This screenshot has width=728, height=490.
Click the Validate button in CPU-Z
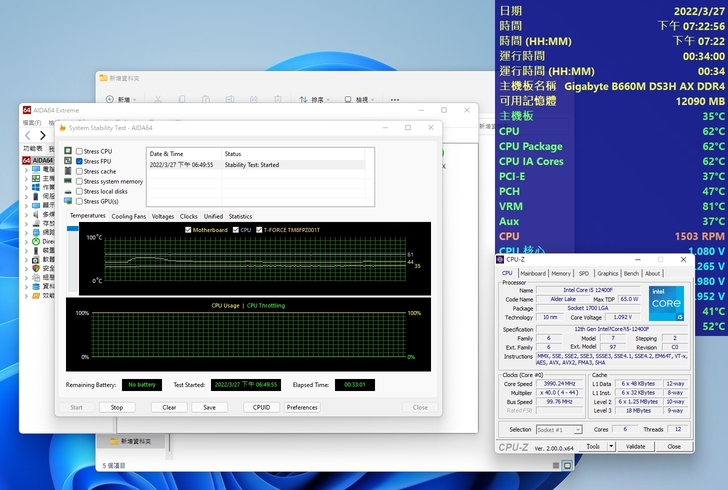[635, 446]
